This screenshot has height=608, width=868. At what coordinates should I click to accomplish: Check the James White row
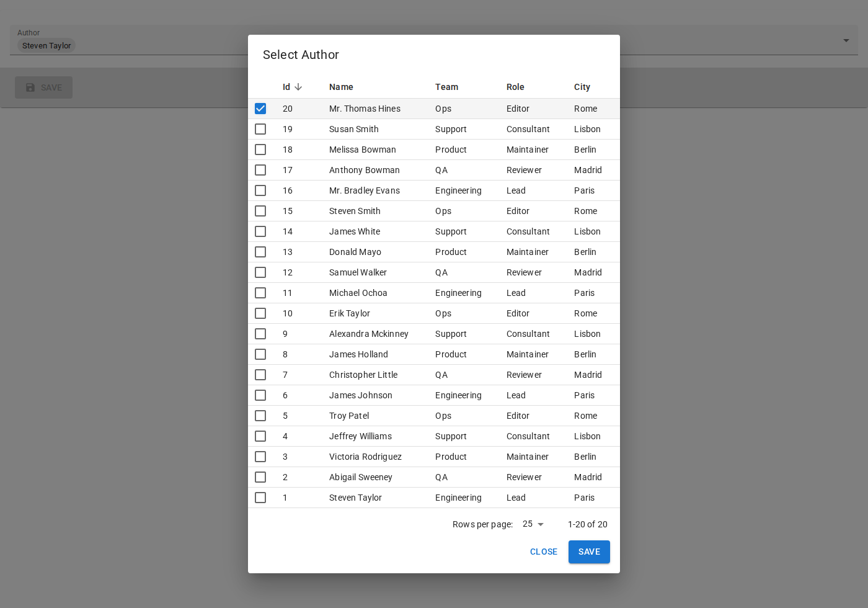(260, 231)
